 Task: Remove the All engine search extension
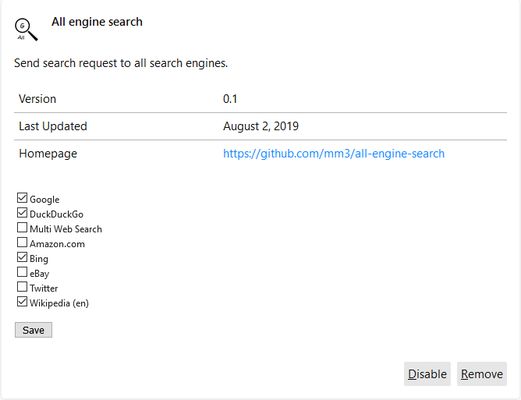coord(482,374)
